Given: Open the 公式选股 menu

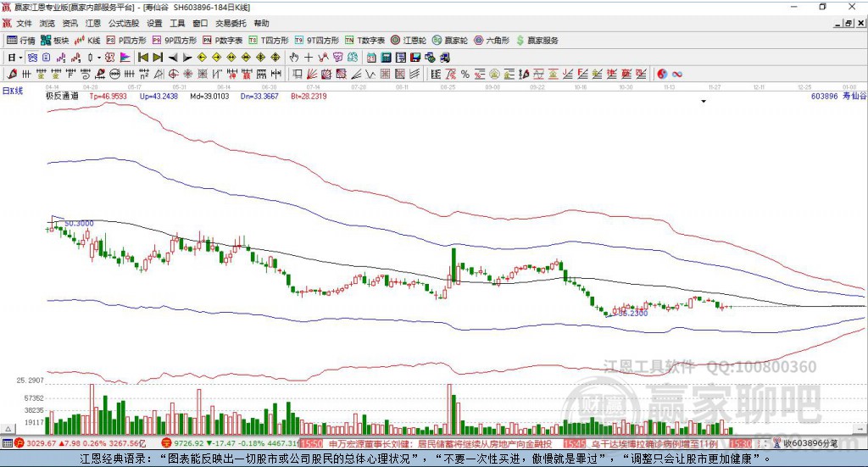Looking at the screenshot, I should coord(124,23).
